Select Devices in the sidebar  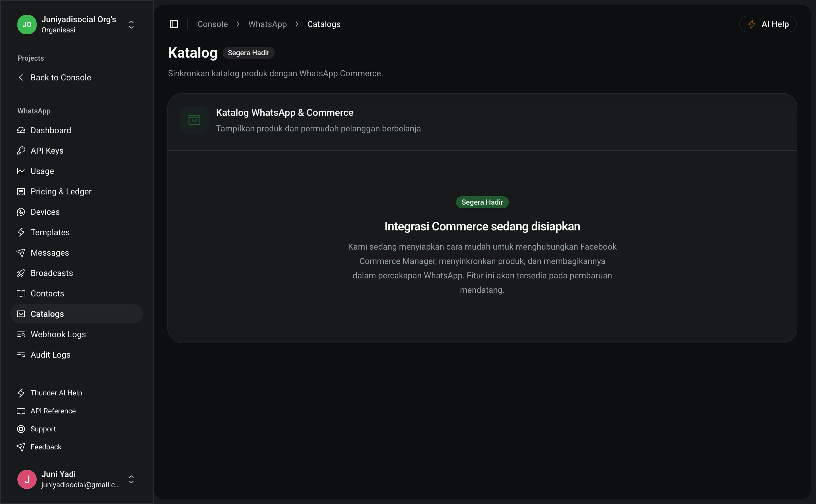pyautogui.click(x=77, y=212)
